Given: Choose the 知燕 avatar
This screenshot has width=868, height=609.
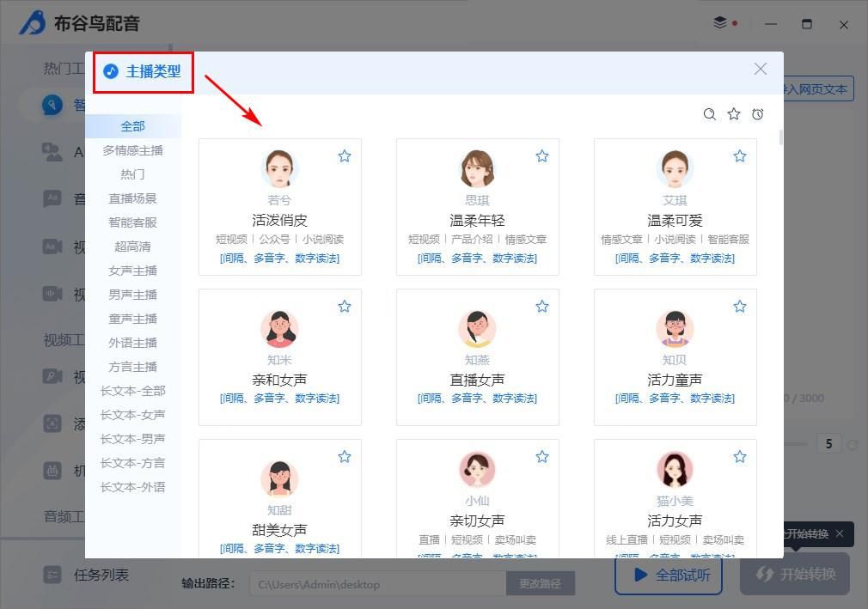Looking at the screenshot, I should click(477, 329).
